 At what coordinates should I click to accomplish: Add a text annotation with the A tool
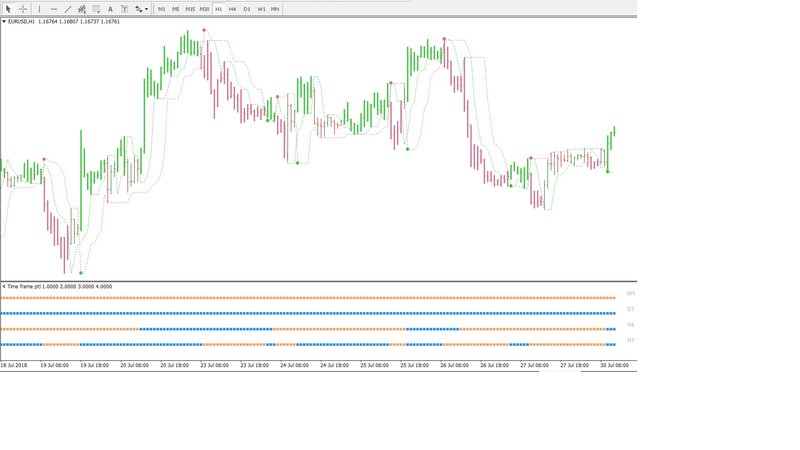tap(110, 9)
